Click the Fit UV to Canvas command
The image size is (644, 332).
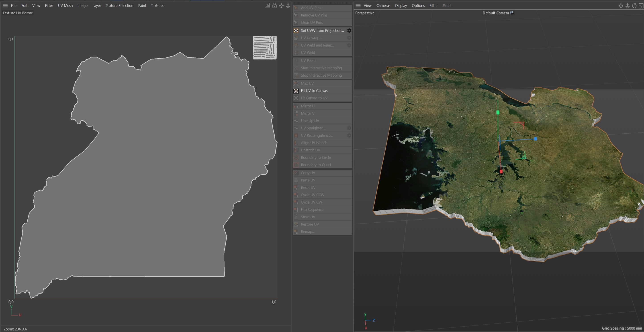pos(314,91)
